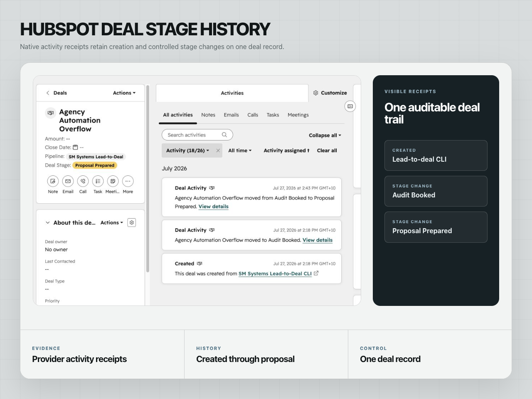
Task: Open About this deal settings gear
Action: [132, 223]
